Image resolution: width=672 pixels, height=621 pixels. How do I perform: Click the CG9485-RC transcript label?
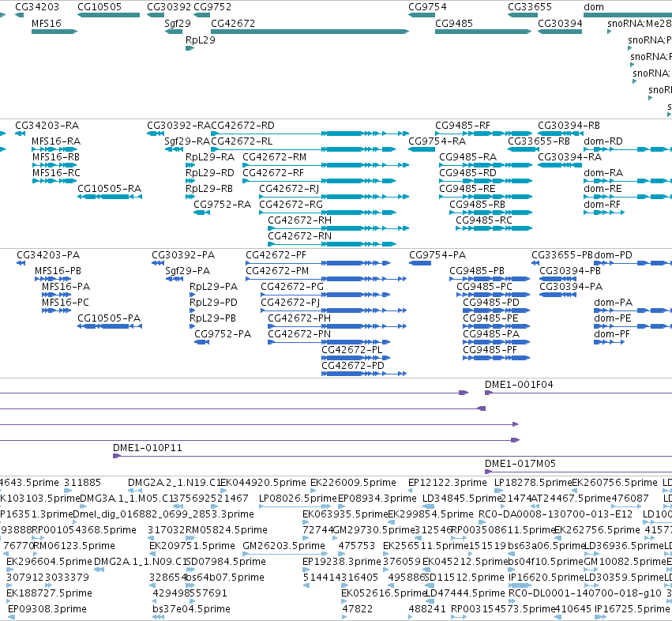pos(484,220)
